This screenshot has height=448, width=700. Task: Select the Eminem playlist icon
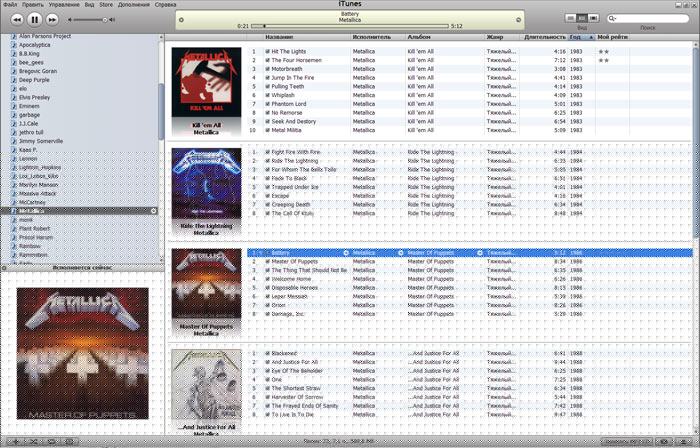pos(13,106)
